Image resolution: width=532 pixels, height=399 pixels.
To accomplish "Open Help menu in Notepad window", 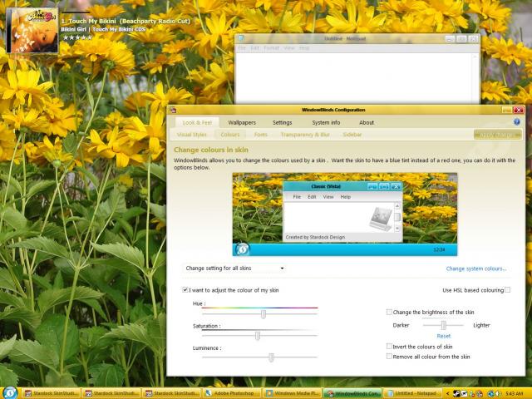I will 304,48.
